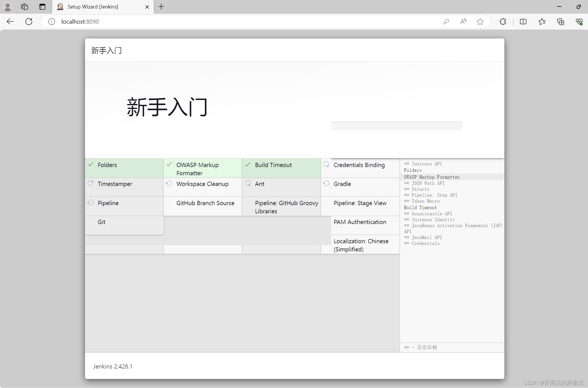Select the PAM Authentication plugin cell
The image size is (588, 388).
(x=365, y=225)
